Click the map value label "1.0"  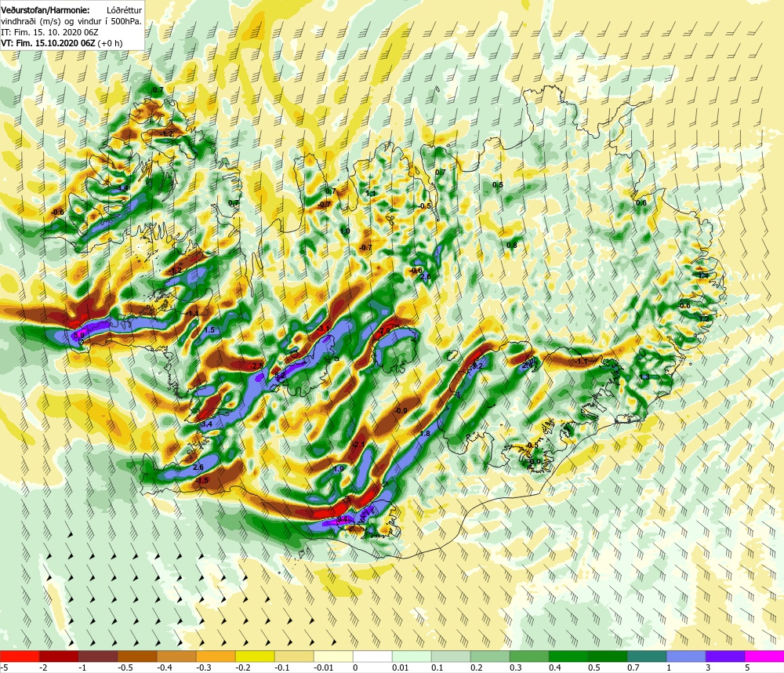(345, 231)
